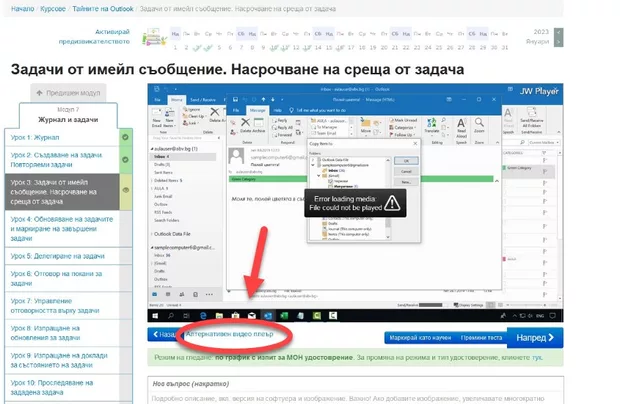Open Урок 8: Изпращане на обновления lesson
Image resolution: width=620 pixels, height=404 pixels.
45,333
